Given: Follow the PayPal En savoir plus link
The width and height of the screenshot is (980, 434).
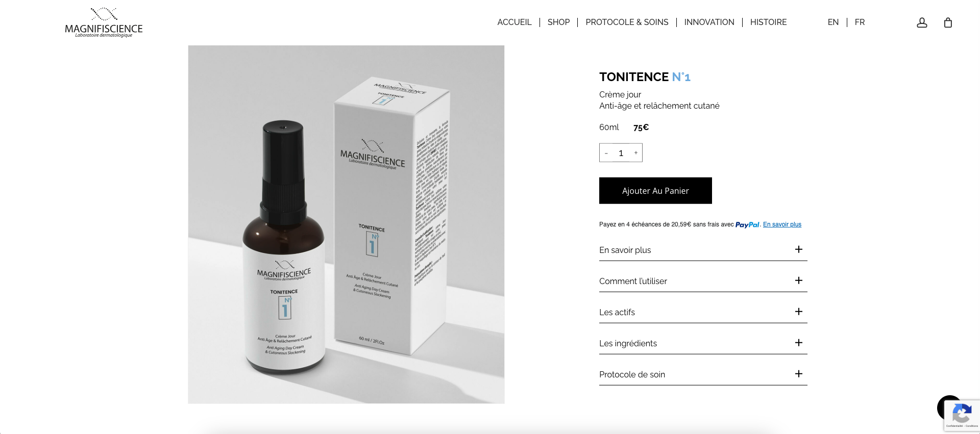Looking at the screenshot, I should click(x=782, y=224).
